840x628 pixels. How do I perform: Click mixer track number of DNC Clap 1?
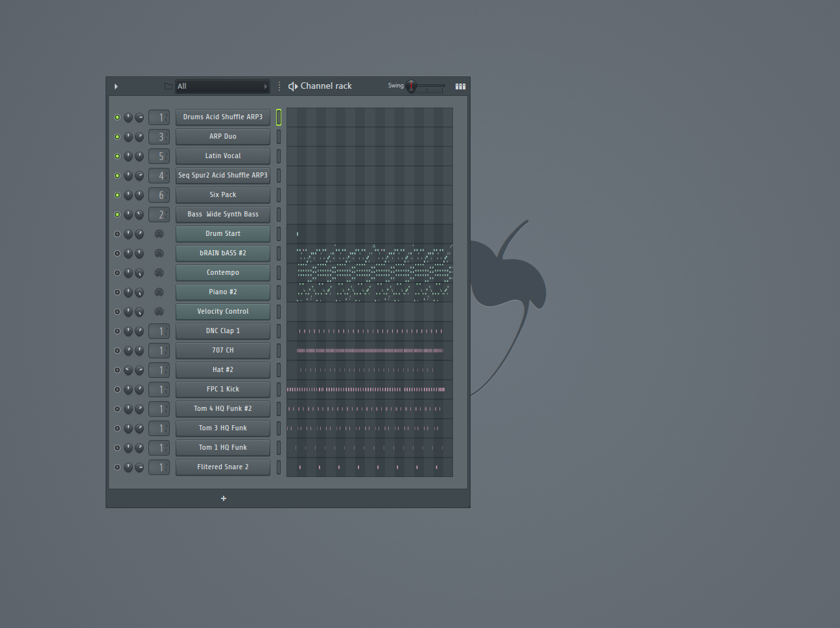[x=159, y=331]
